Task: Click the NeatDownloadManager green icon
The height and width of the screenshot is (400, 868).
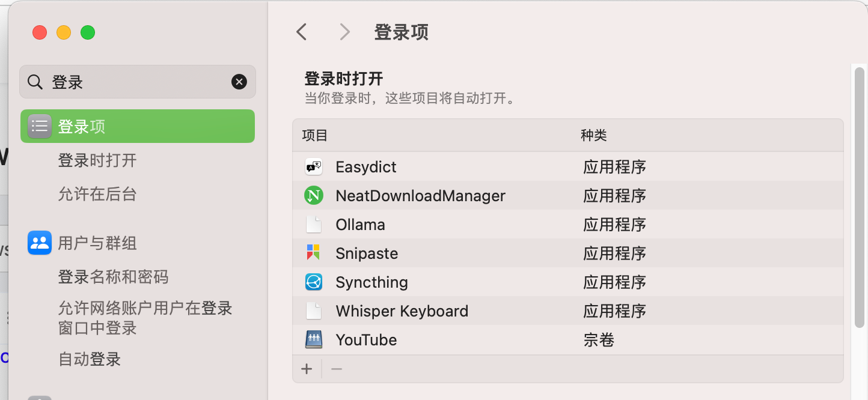Action: coord(314,196)
